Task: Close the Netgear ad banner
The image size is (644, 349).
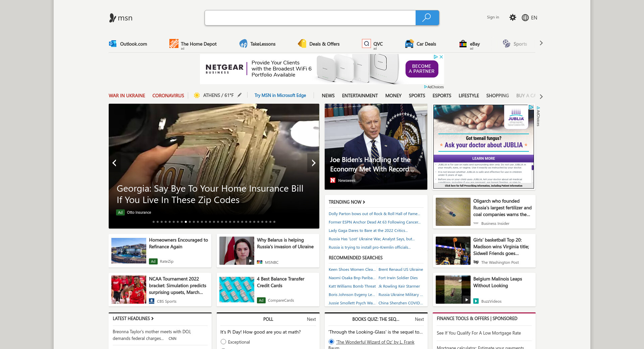Action: [x=441, y=57]
